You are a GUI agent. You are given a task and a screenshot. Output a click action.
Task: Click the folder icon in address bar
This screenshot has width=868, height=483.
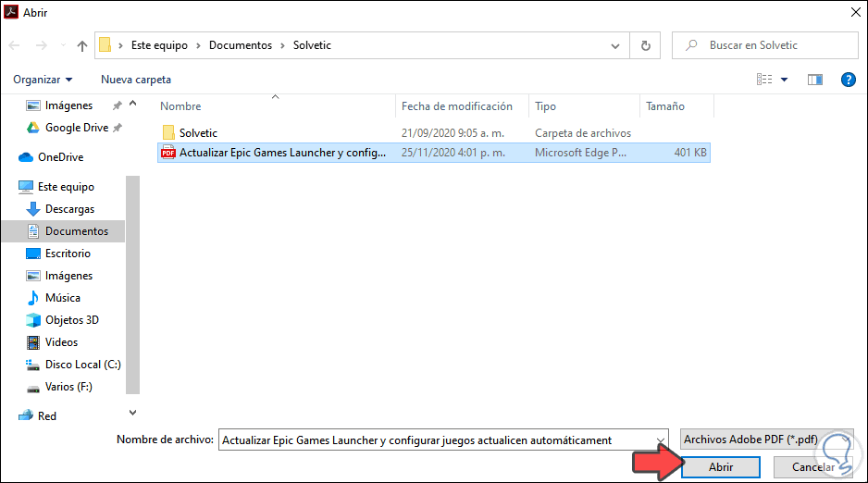[105, 44]
